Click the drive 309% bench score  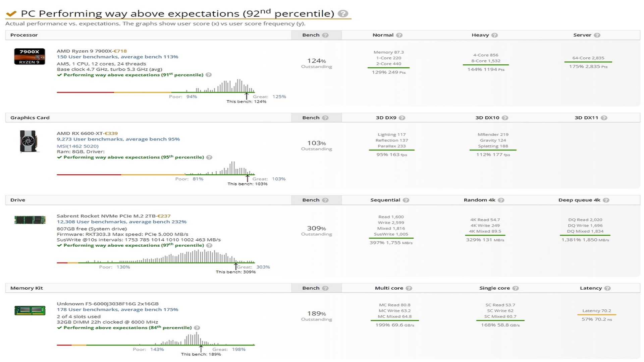[x=316, y=228]
